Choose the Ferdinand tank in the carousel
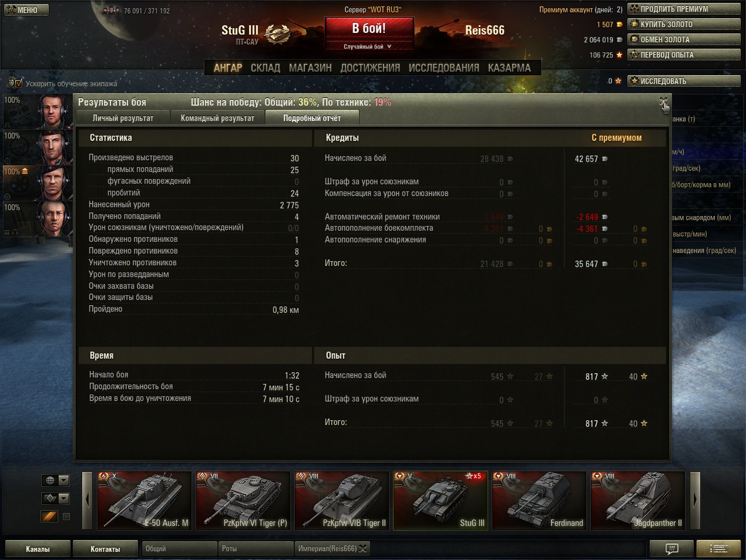The width and height of the screenshot is (746, 560). click(539, 500)
